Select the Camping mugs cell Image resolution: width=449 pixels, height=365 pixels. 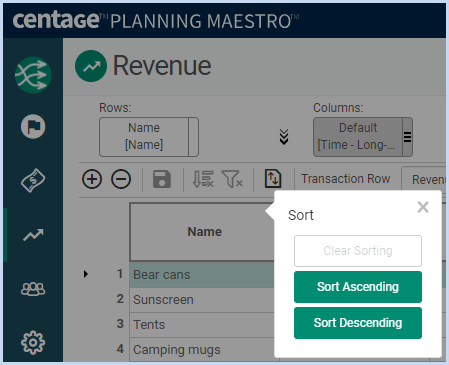202,350
